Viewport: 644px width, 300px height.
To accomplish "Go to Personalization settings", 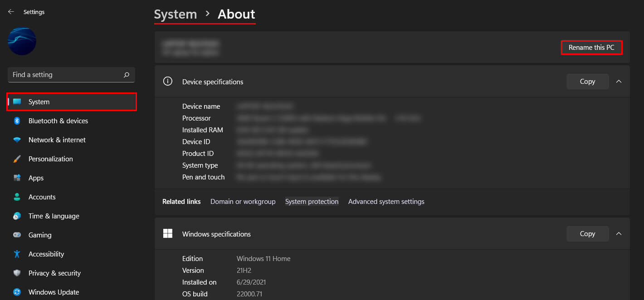I will (x=72, y=159).
